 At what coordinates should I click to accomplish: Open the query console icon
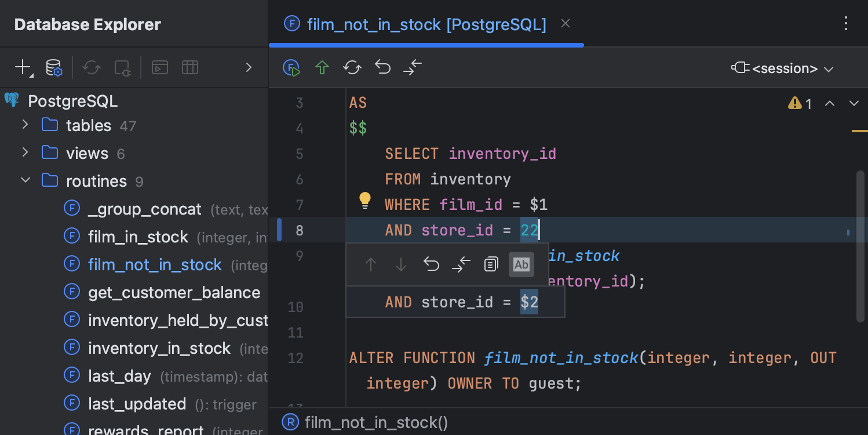pos(160,68)
